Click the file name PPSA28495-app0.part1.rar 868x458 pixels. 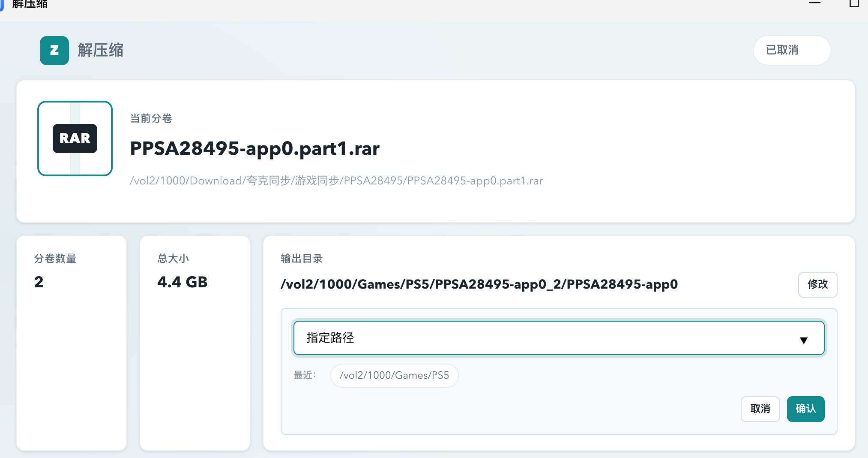254,149
